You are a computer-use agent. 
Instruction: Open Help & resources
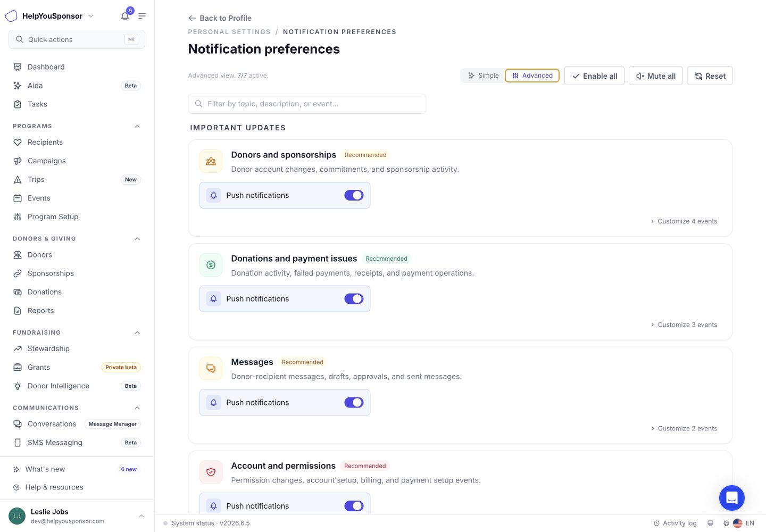point(77,487)
